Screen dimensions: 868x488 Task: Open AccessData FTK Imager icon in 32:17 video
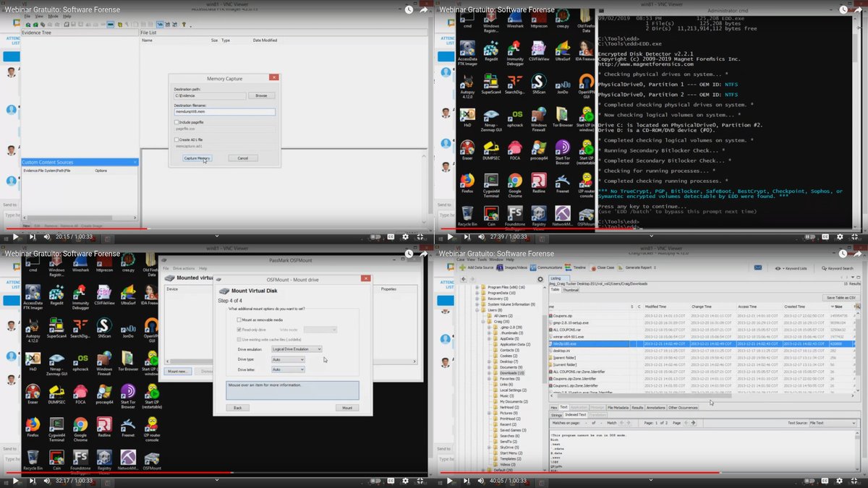point(33,296)
